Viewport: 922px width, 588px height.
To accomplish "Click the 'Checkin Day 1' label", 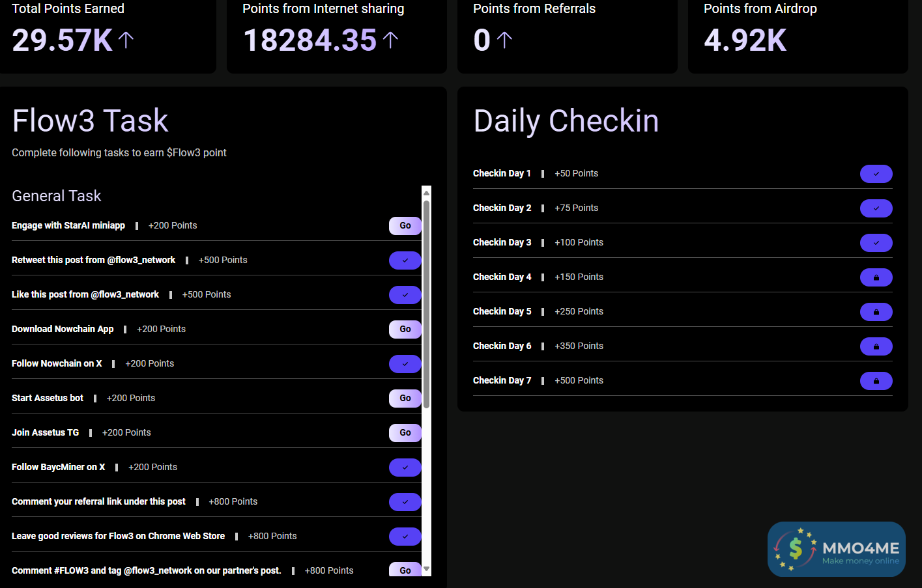I will [502, 173].
